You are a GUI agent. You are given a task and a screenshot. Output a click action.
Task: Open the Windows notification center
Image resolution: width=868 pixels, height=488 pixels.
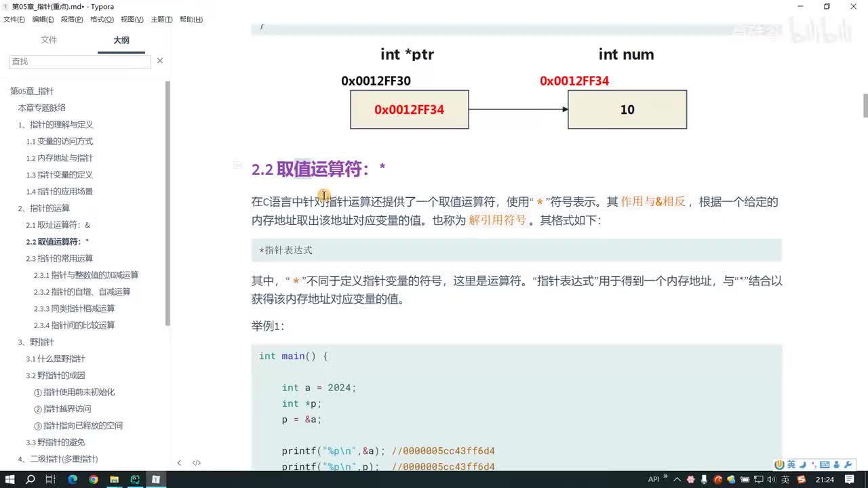850,479
